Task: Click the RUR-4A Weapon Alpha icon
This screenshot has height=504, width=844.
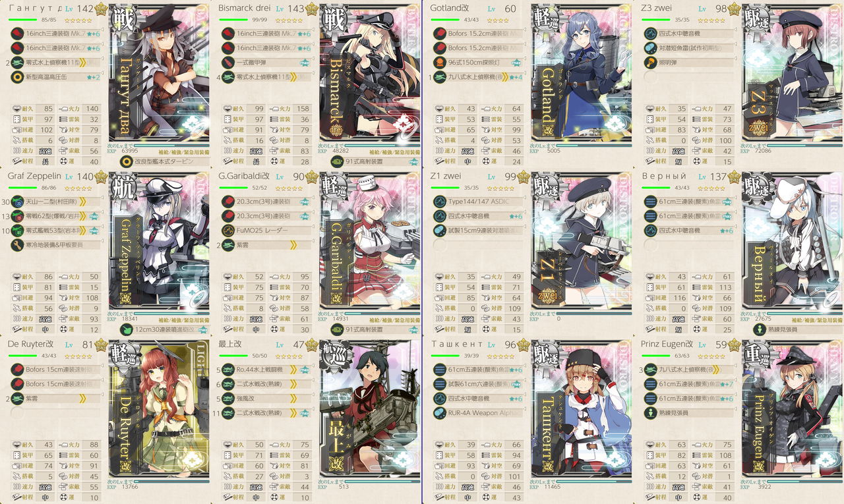Action: click(x=439, y=413)
